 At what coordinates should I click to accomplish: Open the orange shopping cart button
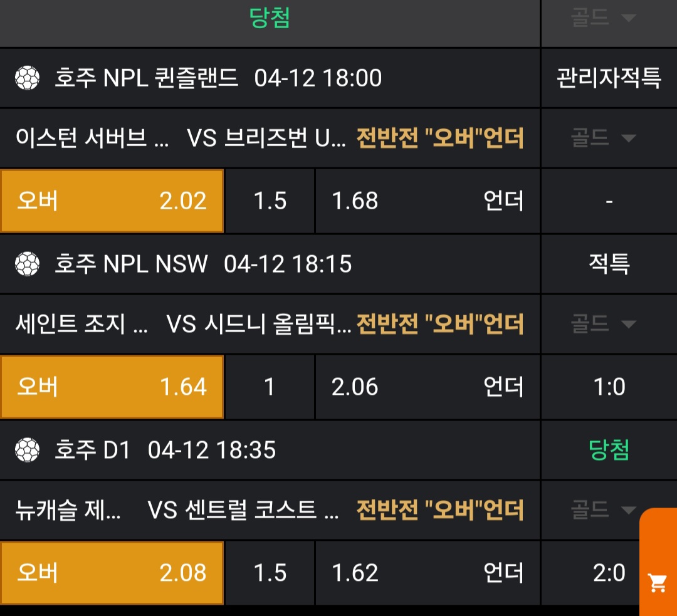[658, 583]
